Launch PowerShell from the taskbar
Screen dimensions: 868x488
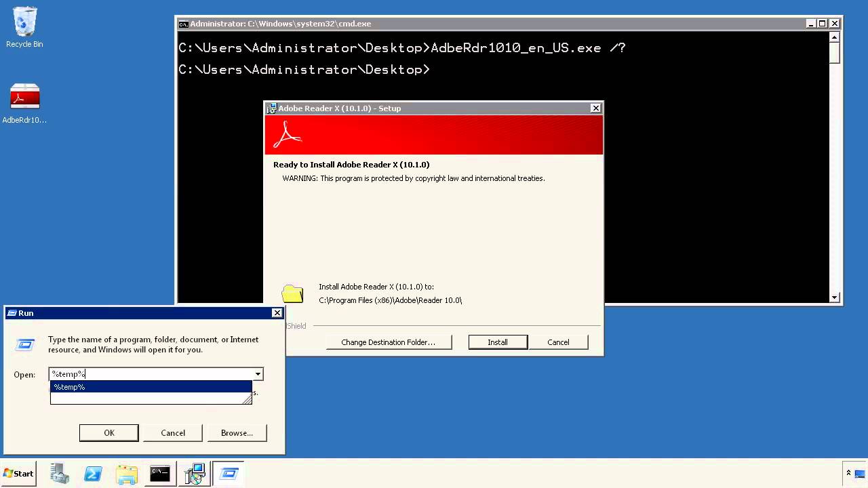[93, 474]
